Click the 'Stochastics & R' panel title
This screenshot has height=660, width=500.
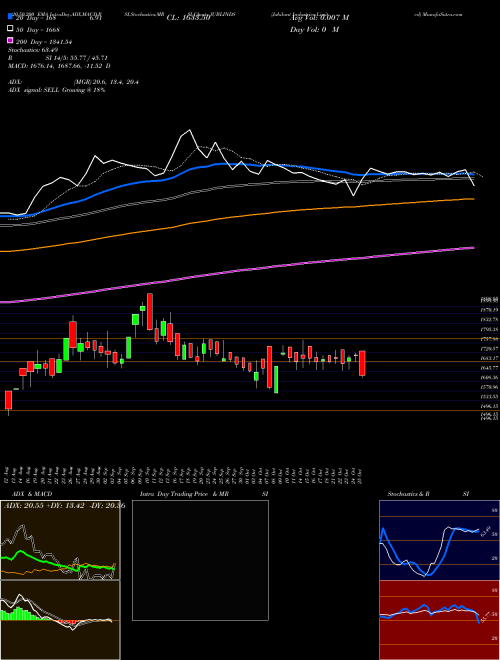click(408, 494)
